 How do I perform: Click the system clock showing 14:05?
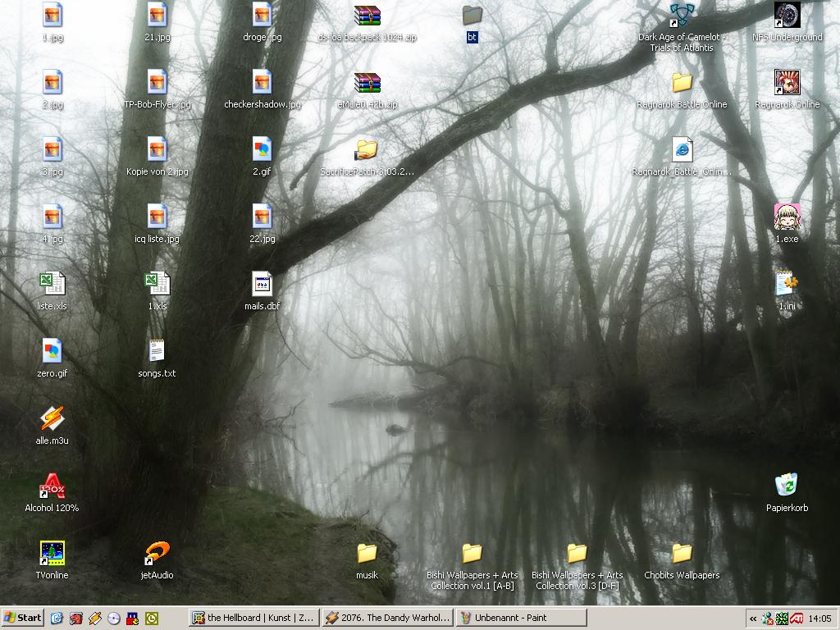pos(819,618)
